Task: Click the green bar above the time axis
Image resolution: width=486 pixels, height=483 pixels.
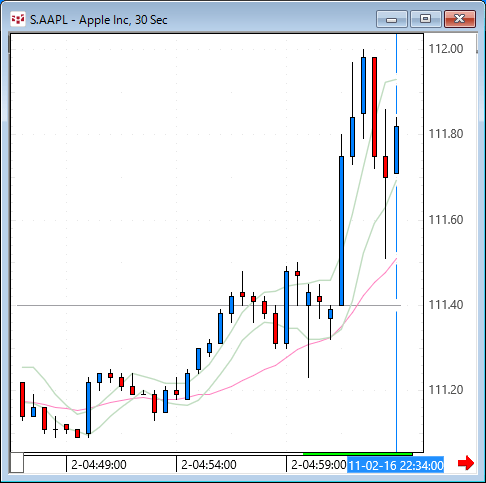Action: [x=357, y=454]
